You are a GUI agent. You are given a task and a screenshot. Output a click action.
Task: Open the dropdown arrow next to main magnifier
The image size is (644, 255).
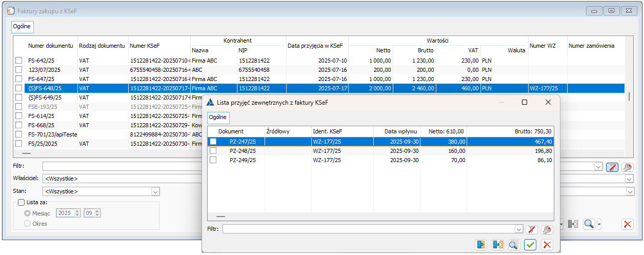[599, 224]
